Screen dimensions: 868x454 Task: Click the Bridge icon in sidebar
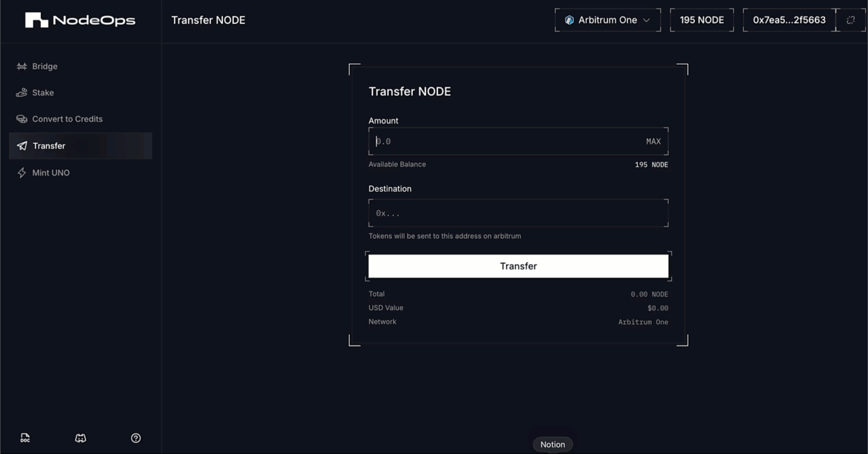tap(22, 66)
